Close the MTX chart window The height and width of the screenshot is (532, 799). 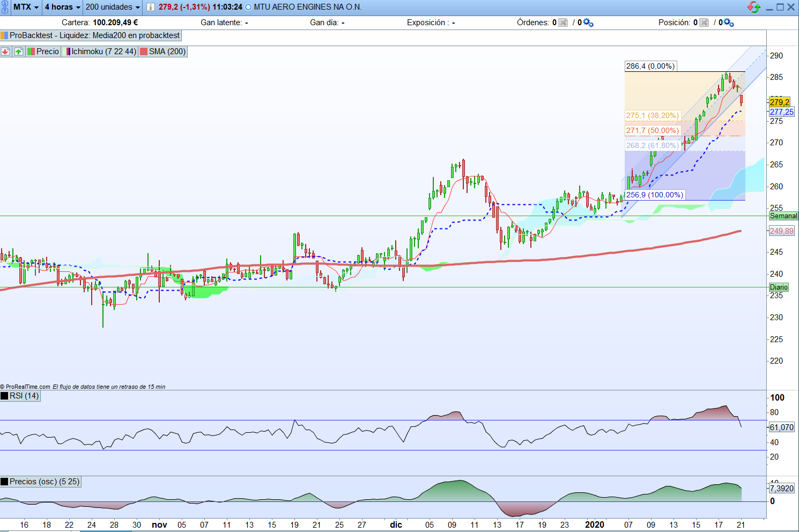click(x=791, y=7)
